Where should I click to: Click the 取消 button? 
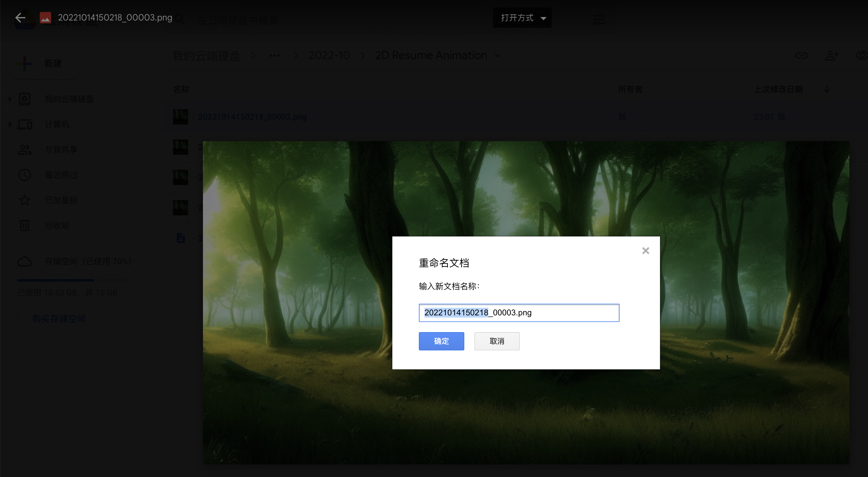(497, 341)
